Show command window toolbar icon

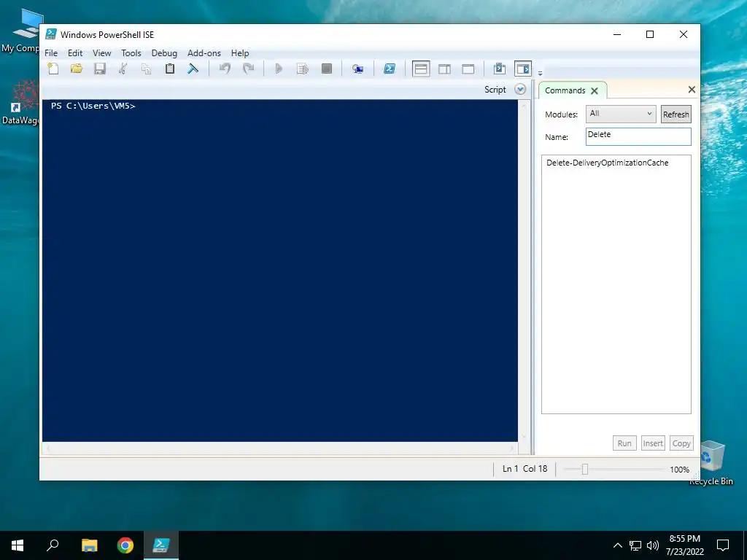(499, 69)
